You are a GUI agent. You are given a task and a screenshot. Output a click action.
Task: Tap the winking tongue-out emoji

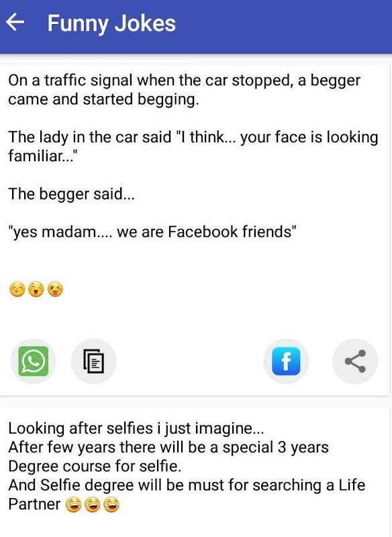pyautogui.click(x=55, y=289)
